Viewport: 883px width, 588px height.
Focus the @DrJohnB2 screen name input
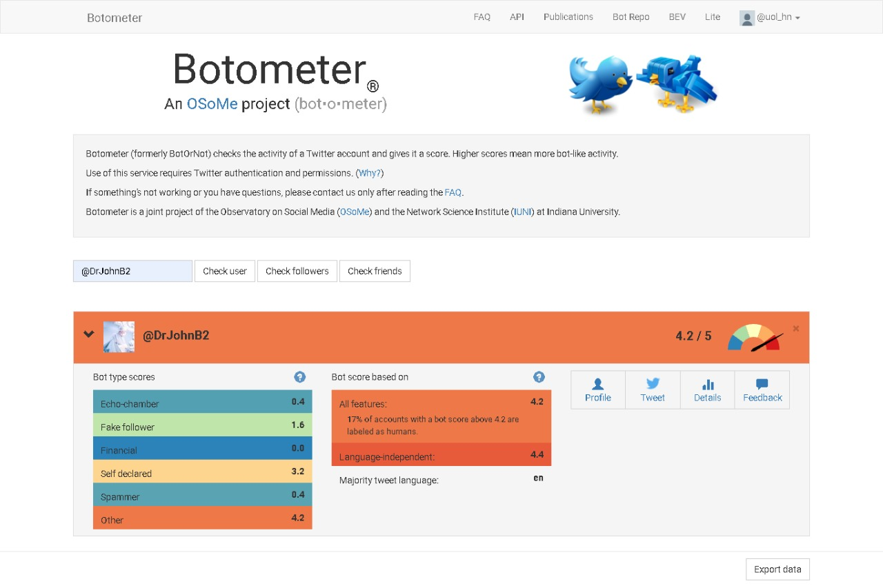132,271
